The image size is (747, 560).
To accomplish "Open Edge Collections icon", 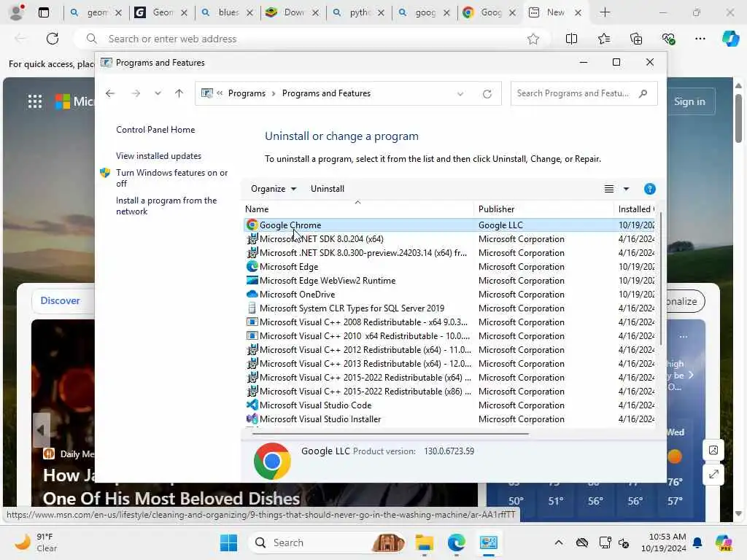I will tap(636, 39).
